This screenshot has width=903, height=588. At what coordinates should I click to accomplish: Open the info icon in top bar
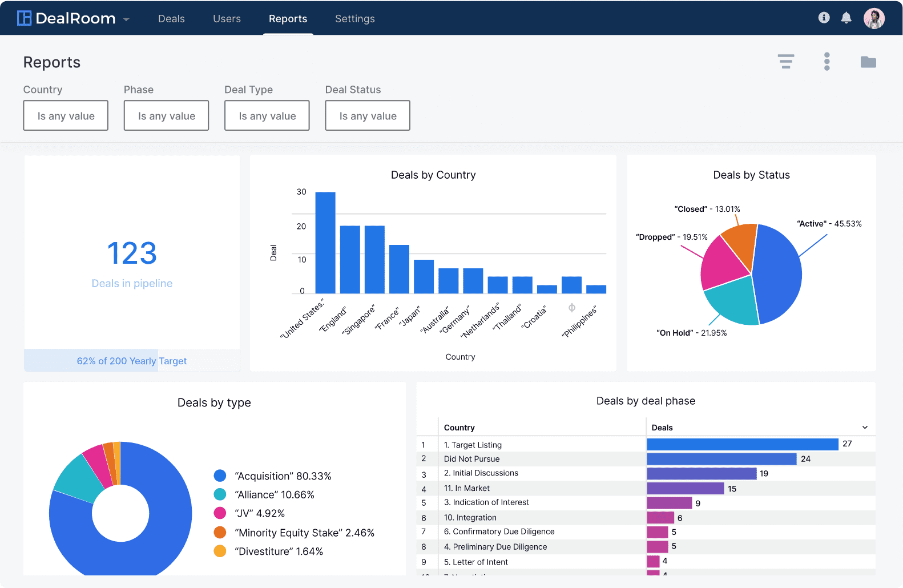coord(824,18)
